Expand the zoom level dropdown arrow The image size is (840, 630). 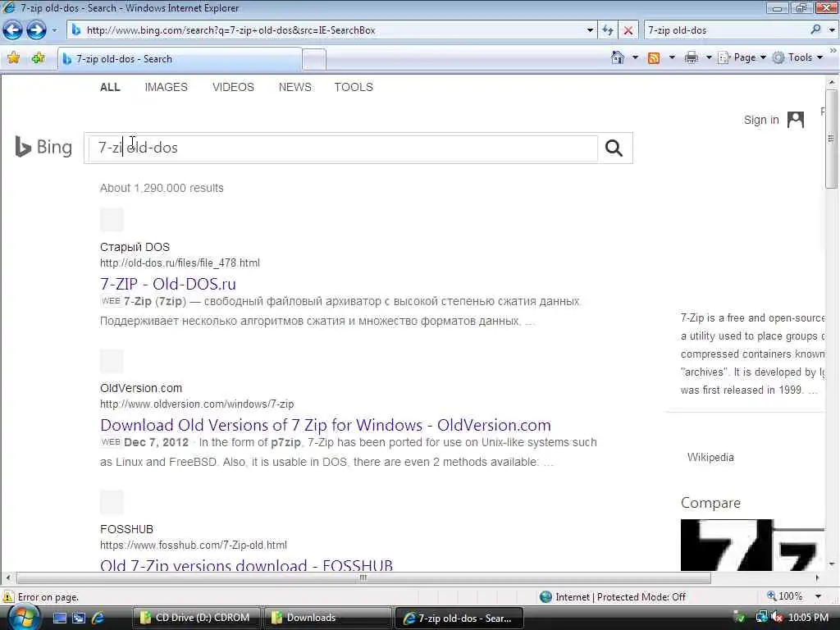coord(818,596)
